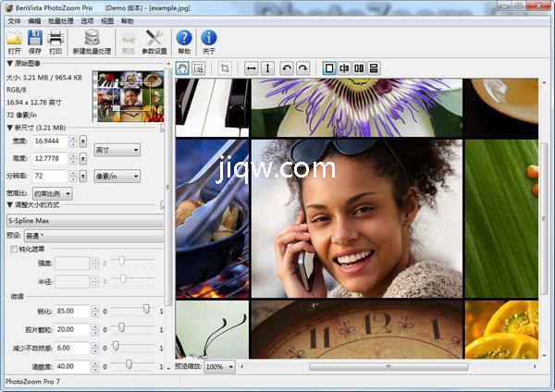
Task: Enable the 钝化滤罩 checkbox
Action: (14, 249)
